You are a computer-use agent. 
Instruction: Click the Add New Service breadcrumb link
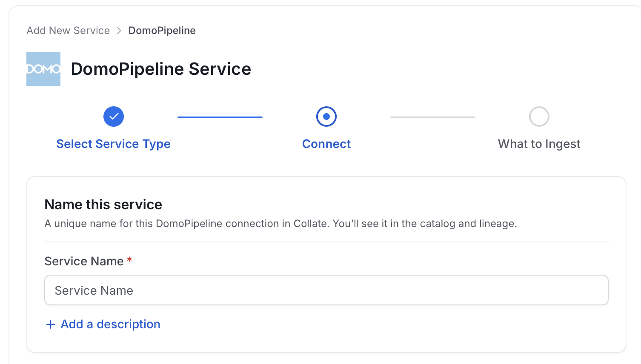tap(68, 31)
